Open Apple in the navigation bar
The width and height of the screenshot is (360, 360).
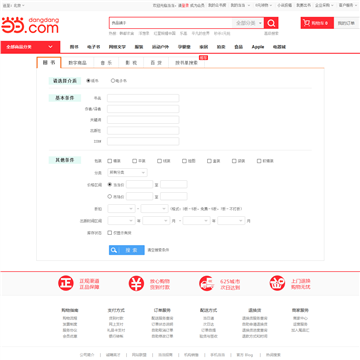click(258, 47)
